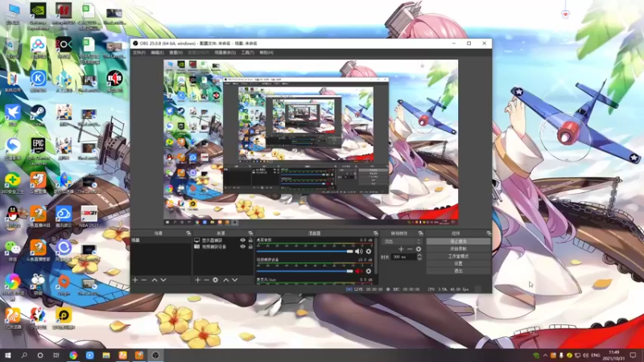Open the View (V) menu in OBS

pos(175,52)
